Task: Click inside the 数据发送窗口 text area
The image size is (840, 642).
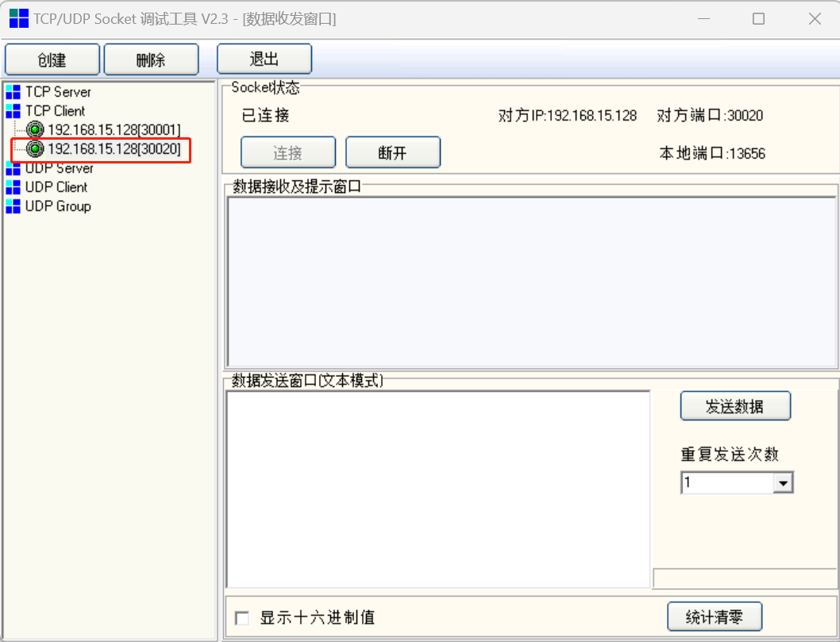Action: click(x=437, y=488)
